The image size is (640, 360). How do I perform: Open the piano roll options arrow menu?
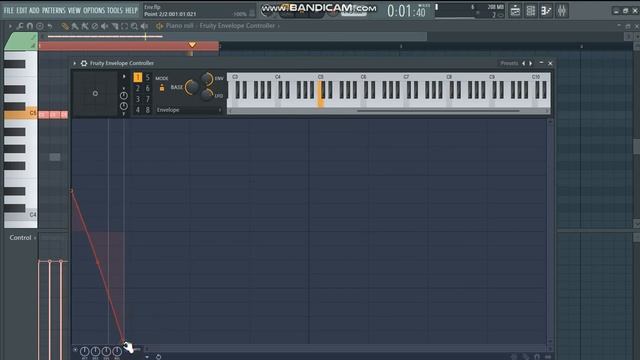point(10,26)
